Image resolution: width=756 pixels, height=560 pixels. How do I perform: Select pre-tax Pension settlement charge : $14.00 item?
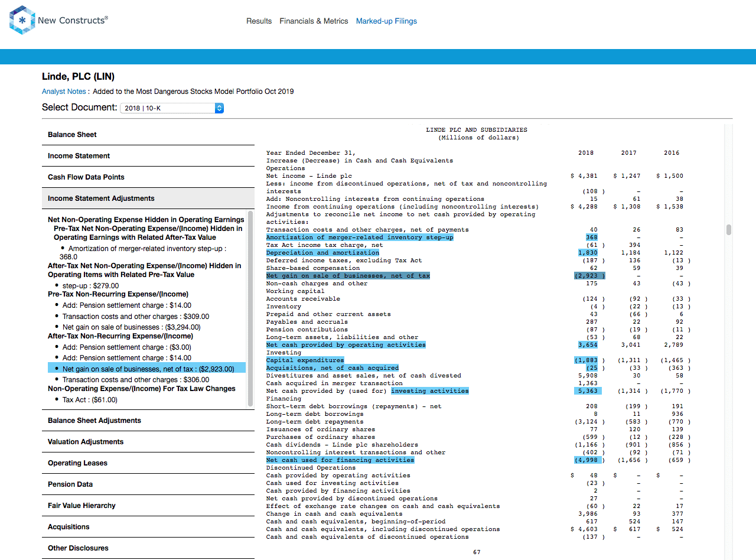pos(126,305)
